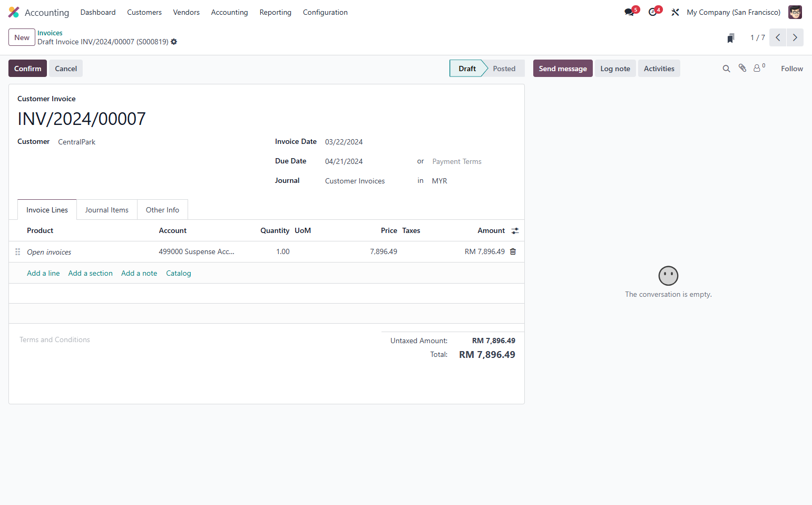Delete the Open invoices line
This screenshot has width=812, height=505.
pos(513,251)
